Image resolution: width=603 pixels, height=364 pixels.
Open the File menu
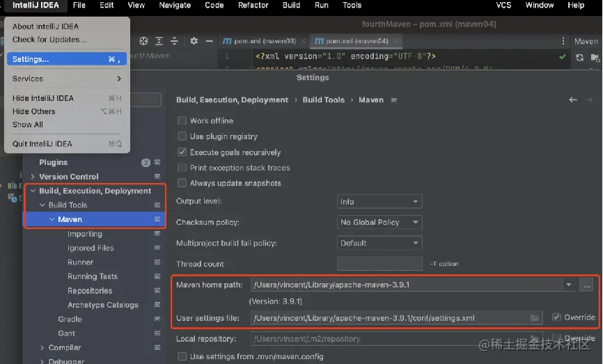[79, 6]
